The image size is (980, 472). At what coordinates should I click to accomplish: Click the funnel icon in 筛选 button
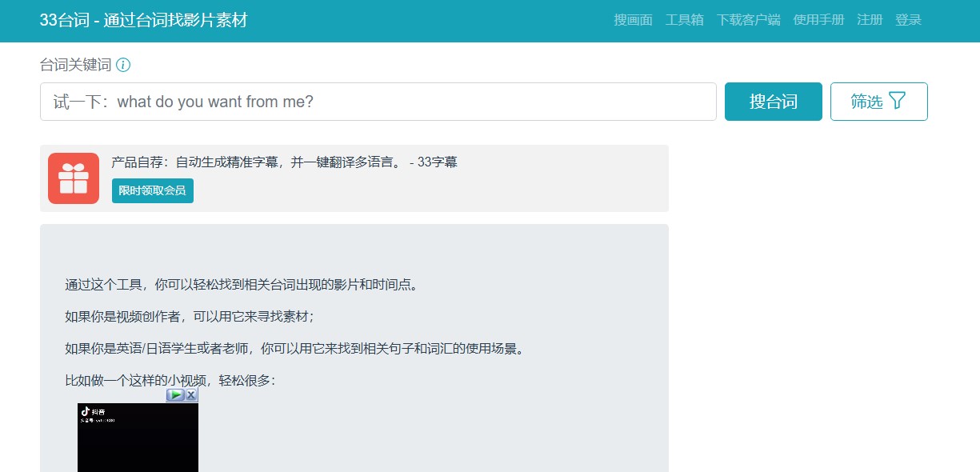[x=898, y=101]
